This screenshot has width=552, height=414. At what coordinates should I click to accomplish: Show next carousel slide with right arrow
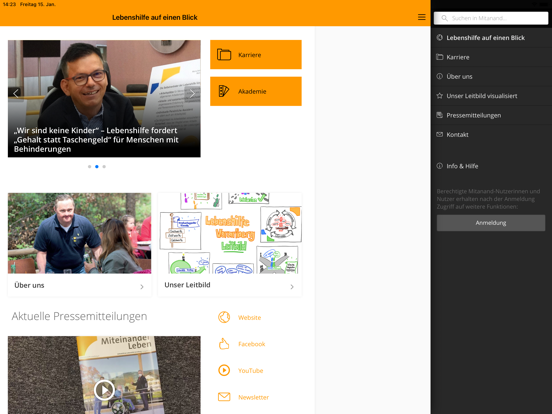(192, 93)
